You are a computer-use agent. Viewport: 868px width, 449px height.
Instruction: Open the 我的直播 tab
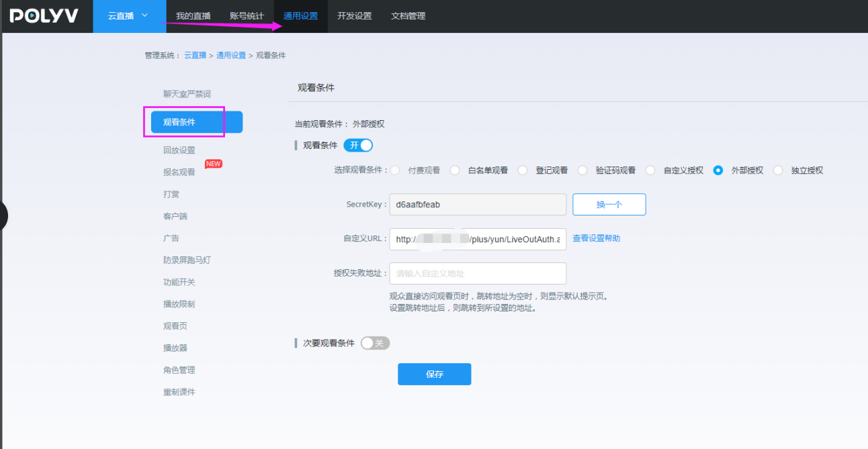(193, 16)
